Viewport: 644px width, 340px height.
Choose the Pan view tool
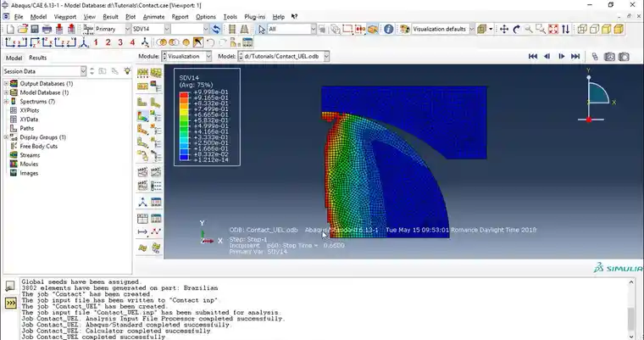(504, 29)
